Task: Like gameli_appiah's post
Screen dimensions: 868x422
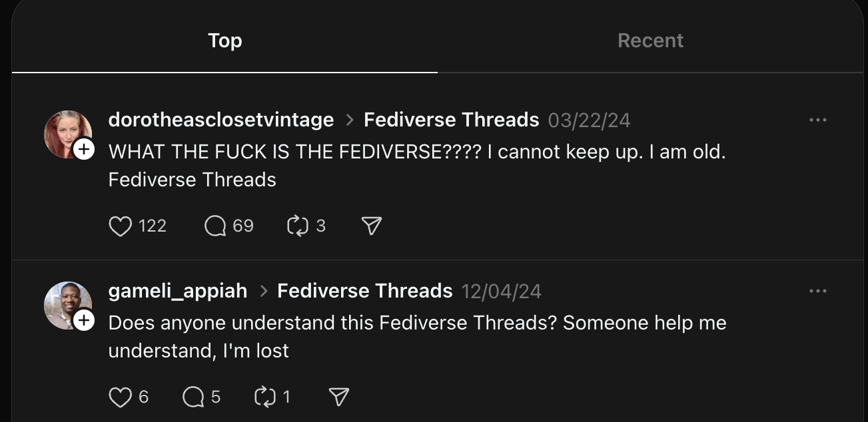Action: (x=121, y=397)
